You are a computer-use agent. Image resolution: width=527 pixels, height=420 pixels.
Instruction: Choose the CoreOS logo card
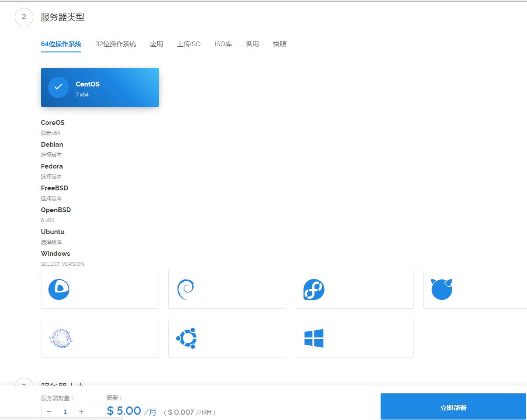[x=100, y=289]
